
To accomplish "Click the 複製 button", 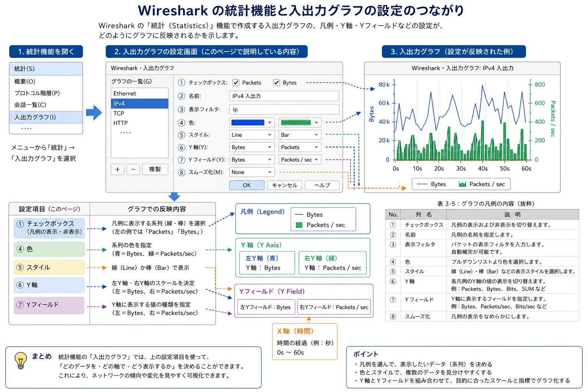I will click(155, 169).
